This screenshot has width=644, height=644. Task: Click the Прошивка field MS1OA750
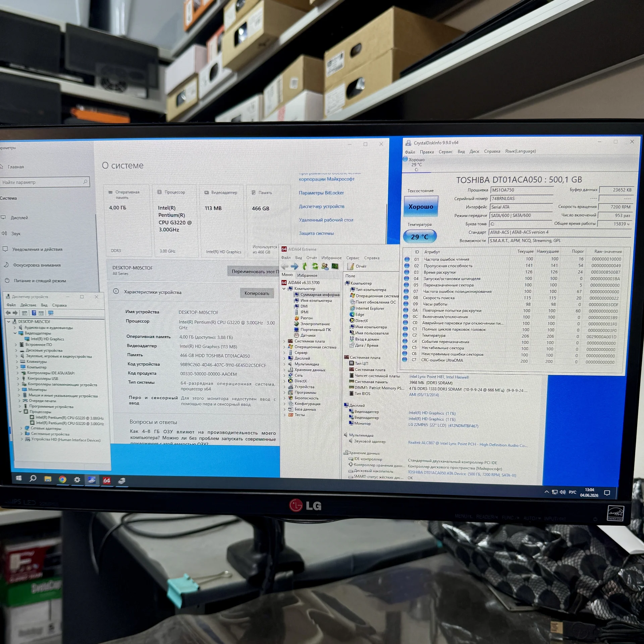[x=522, y=190]
